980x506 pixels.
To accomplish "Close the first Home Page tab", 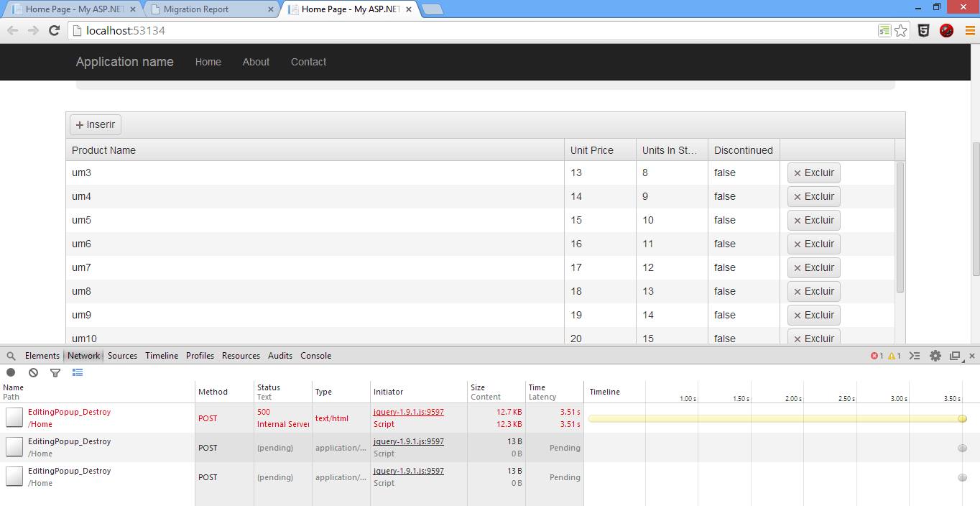I will [133, 9].
